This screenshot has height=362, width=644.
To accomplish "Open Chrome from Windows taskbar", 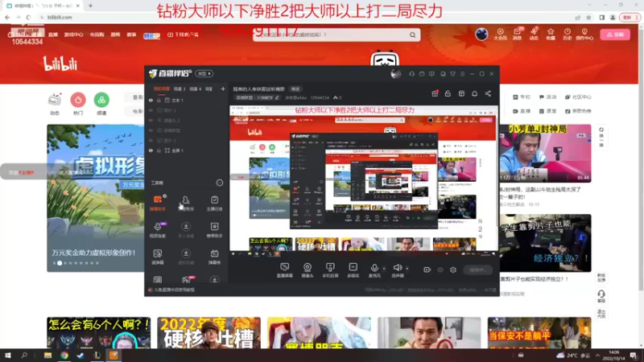I will pos(64,356).
